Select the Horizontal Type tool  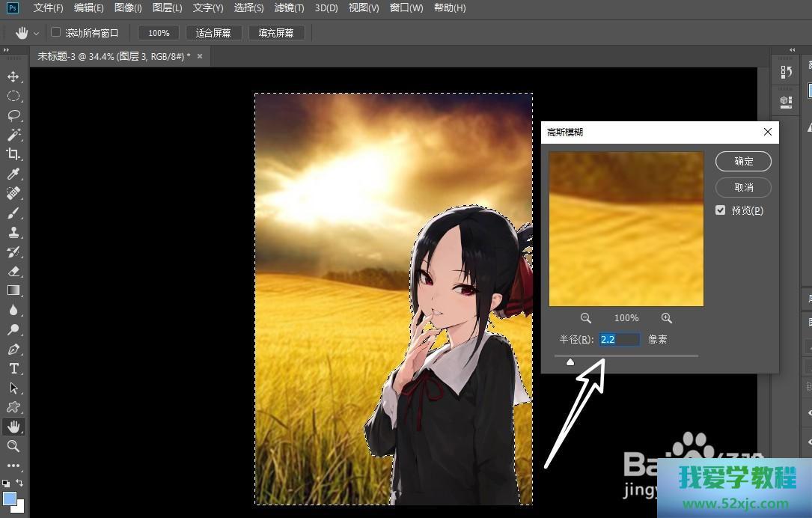coord(13,368)
